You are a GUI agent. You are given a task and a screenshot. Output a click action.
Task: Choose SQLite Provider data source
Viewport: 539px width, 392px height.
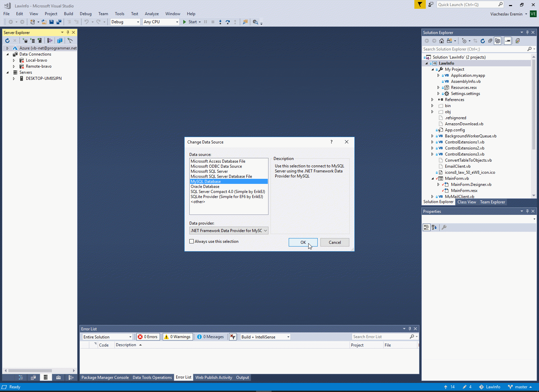[x=229, y=197]
